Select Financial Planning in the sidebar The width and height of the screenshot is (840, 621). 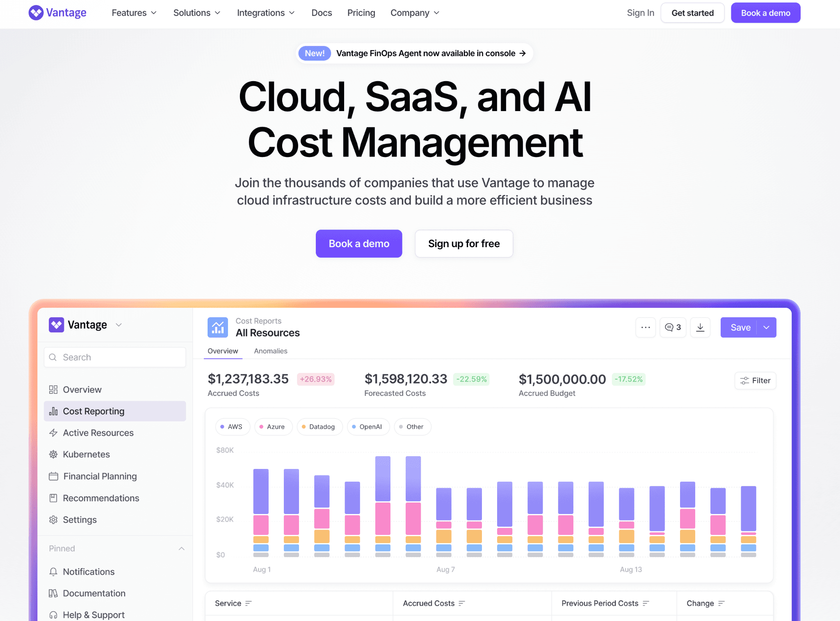pyautogui.click(x=115, y=476)
